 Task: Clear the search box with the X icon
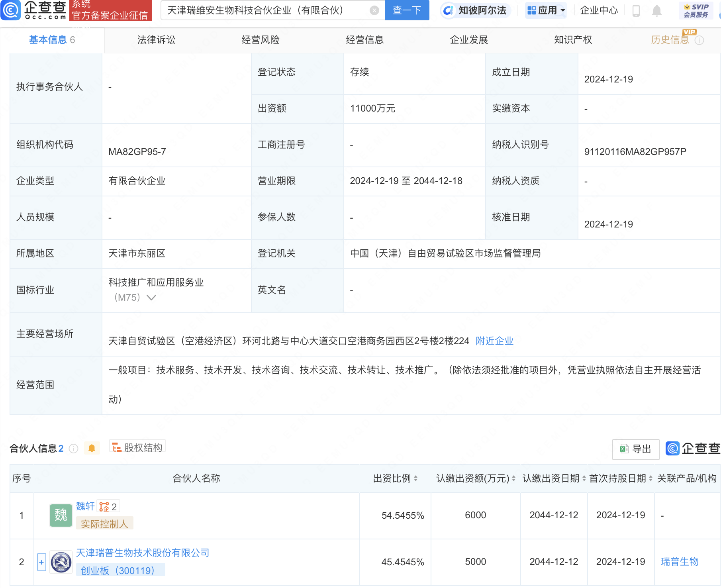[374, 10]
